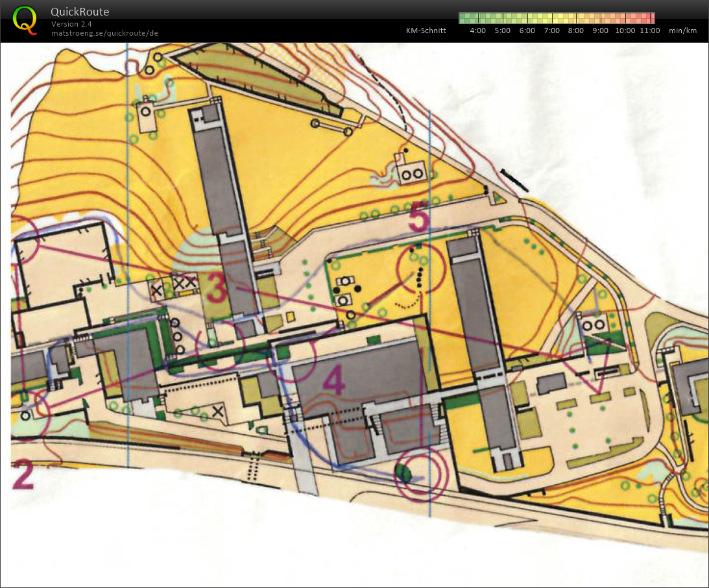
Task: Click control number 5 on the map
Action: click(418, 218)
